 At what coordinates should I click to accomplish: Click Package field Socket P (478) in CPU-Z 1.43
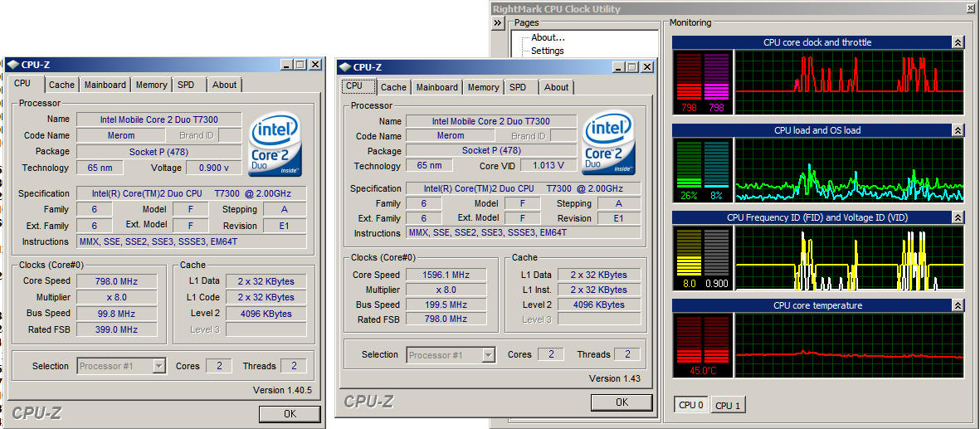point(490,151)
